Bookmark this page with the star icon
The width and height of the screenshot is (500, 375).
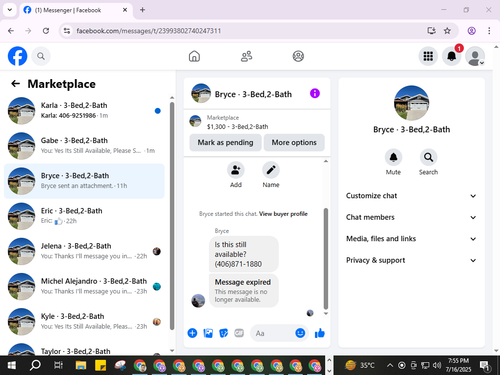click(x=447, y=31)
